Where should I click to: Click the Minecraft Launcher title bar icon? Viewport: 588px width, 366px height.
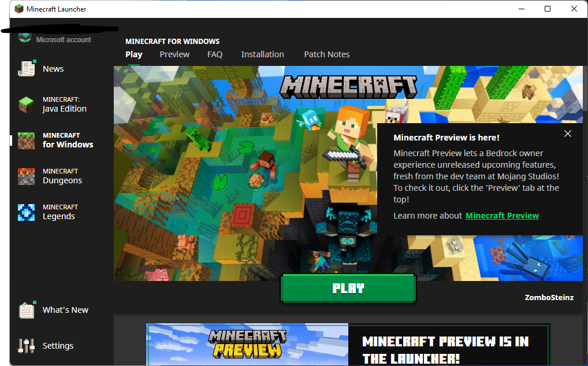coord(18,9)
